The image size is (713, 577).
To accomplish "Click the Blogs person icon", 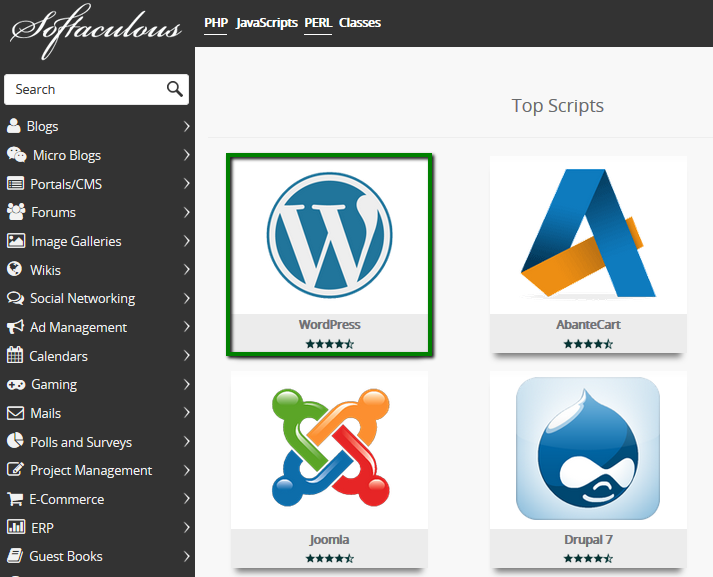I will pos(14,126).
